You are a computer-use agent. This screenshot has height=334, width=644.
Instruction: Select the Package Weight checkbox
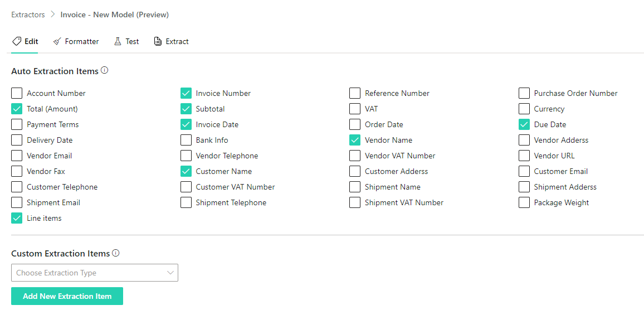(x=524, y=202)
